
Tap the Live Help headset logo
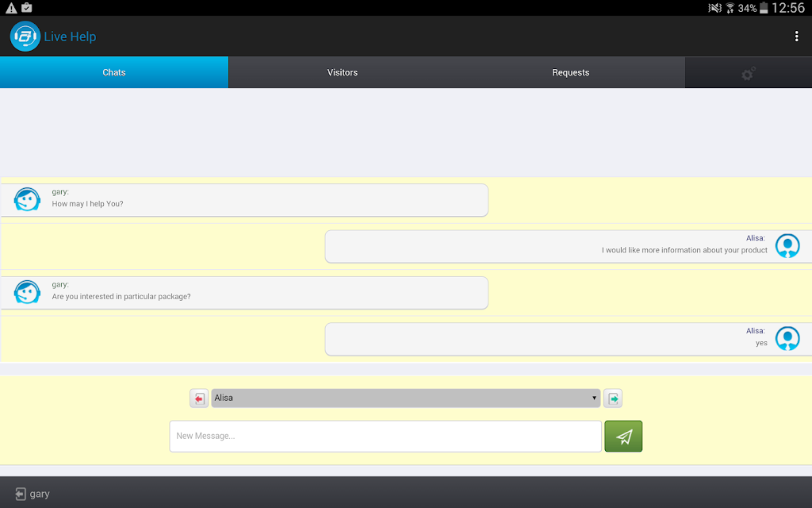click(25, 37)
